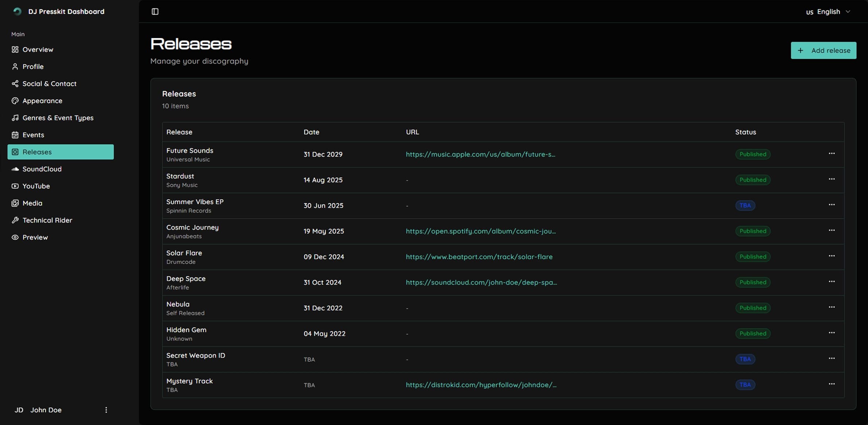
Task: Click the Add release button
Action: [x=824, y=50]
